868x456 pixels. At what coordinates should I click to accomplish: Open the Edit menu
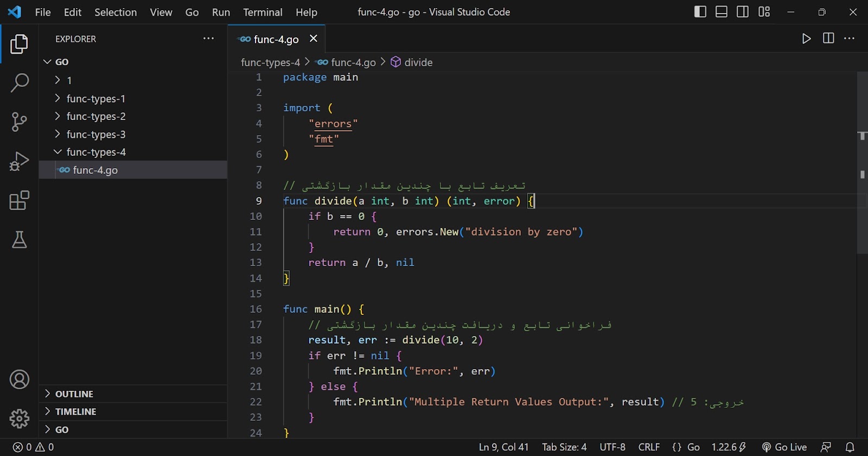[x=73, y=12]
